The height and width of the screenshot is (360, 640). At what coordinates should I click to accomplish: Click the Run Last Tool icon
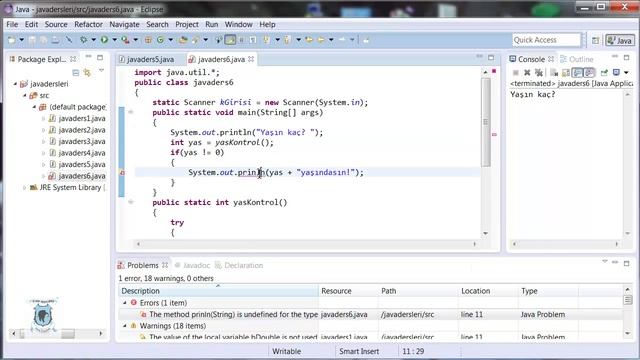pyautogui.click(x=125, y=40)
